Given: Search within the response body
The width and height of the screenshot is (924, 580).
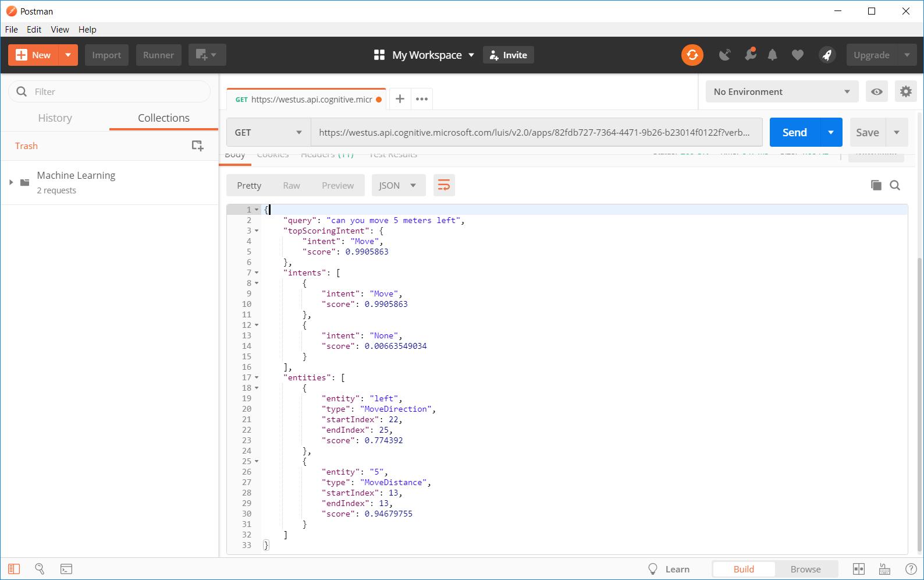Looking at the screenshot, I should tap(895, 185).
